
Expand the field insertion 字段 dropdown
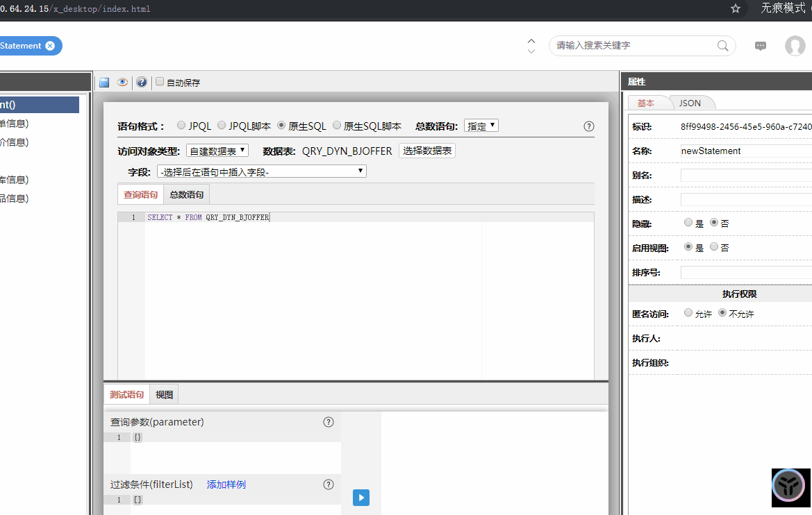262,171
